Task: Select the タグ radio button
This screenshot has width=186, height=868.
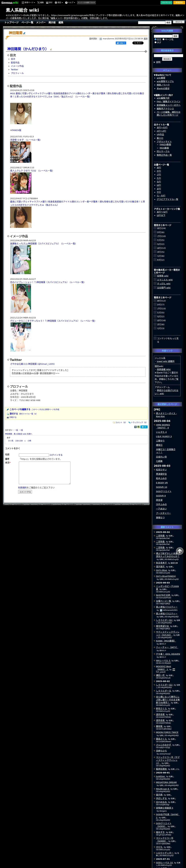Action: point(155,42)
